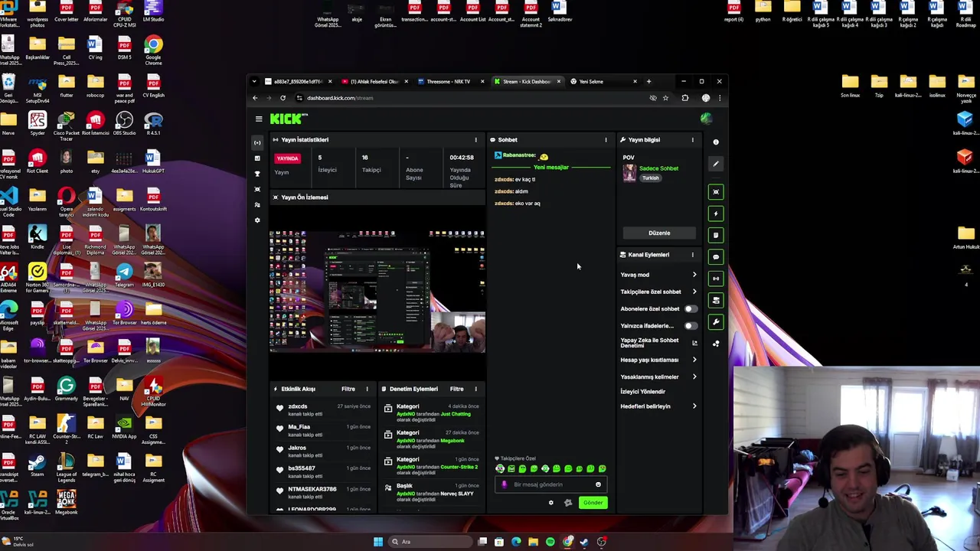The image size is (980, 551).
Task: Click Düzenle button in Yayın bilgisi
Action: point(659,233)
